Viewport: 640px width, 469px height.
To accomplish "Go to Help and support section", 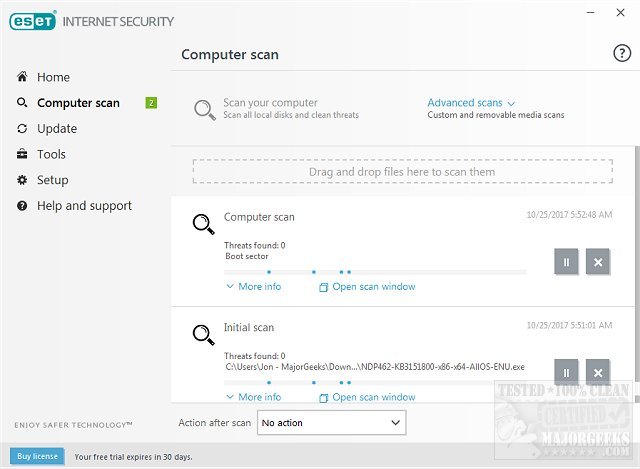I will tap(84, 206).
